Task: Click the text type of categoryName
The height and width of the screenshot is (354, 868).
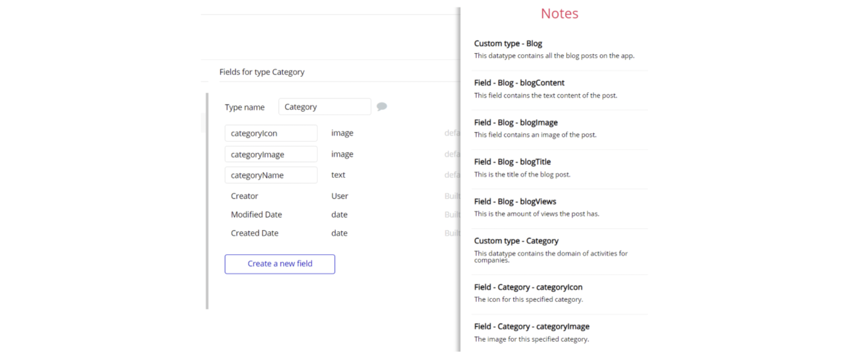Action: tap(338, 175)
